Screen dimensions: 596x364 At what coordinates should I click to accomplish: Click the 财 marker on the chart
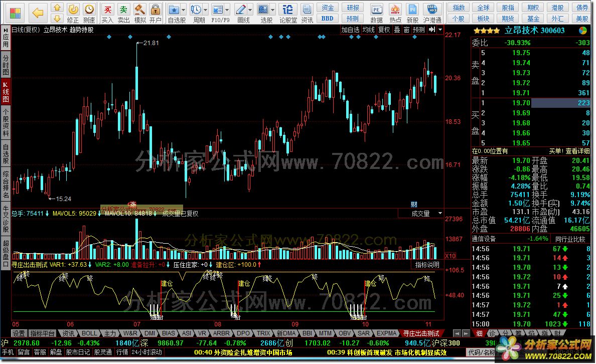(x=414, y=205)
